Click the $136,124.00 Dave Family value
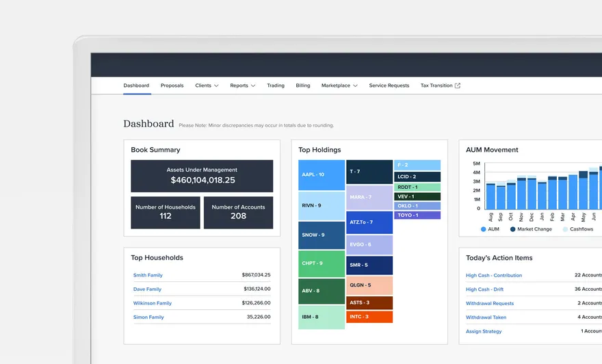602x364 pixels. point(257,289)
